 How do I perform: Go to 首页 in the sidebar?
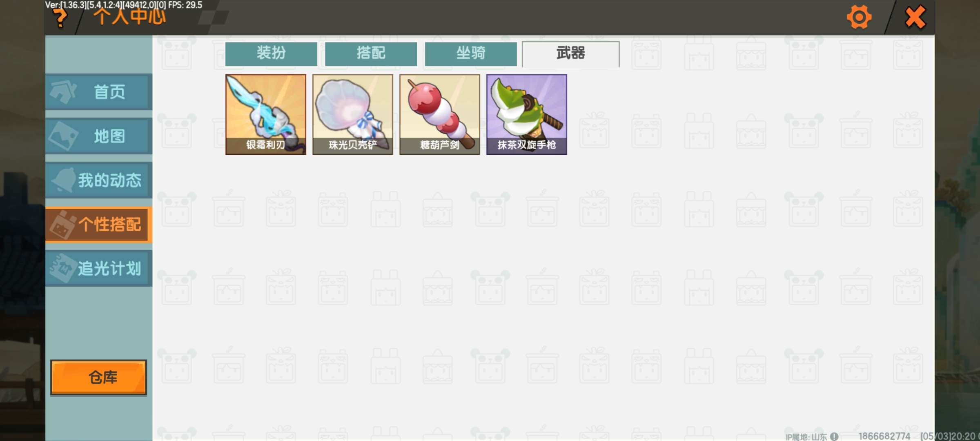click(x=99, y=92)
